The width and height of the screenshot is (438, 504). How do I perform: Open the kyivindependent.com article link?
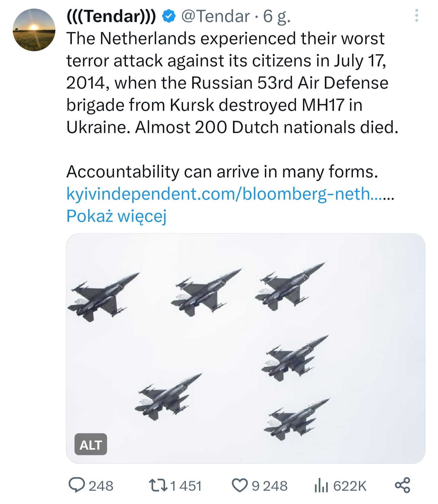click(x=230, y=194)
